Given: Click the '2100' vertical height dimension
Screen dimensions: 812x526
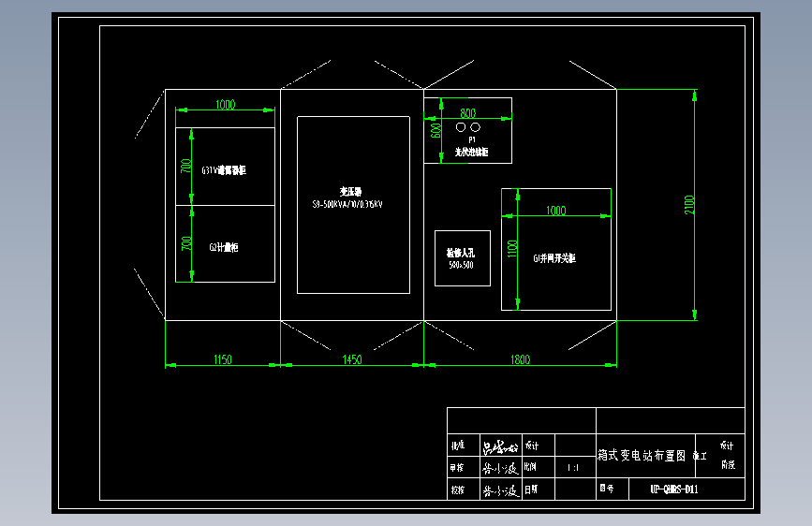Looking at the screenshot, I should 688,205.
